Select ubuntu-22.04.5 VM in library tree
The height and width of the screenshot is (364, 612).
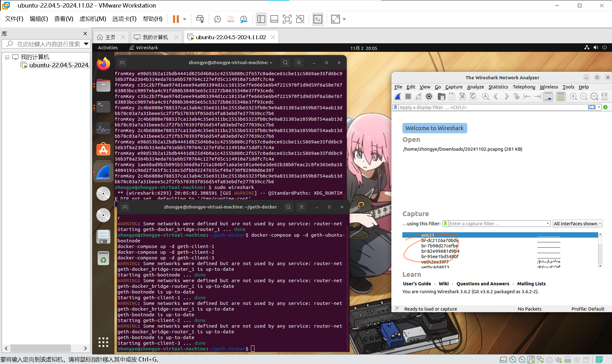(x=55, y=65)
